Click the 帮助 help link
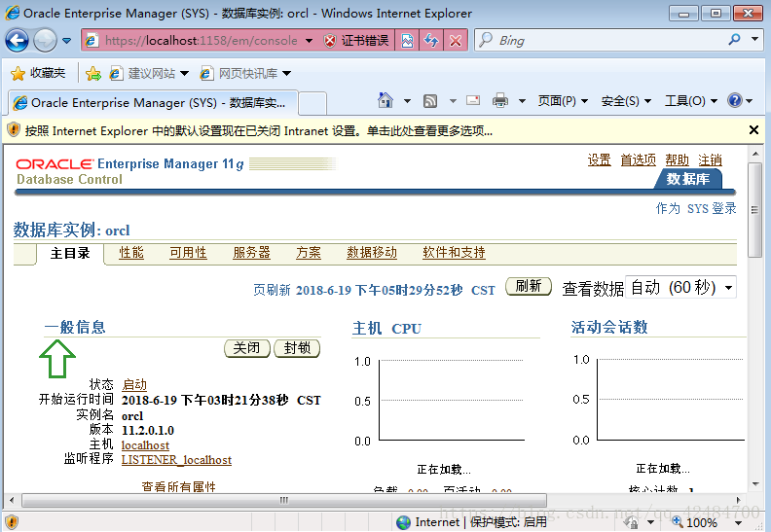 coord(677,160)
